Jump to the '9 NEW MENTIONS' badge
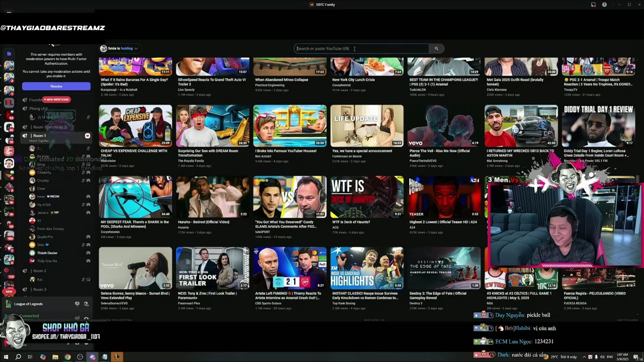 tap(56, 100)
